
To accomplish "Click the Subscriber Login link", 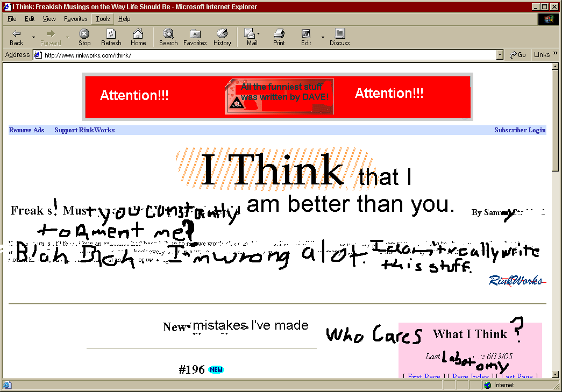I will pyautogui.click(x=520, y=130).
